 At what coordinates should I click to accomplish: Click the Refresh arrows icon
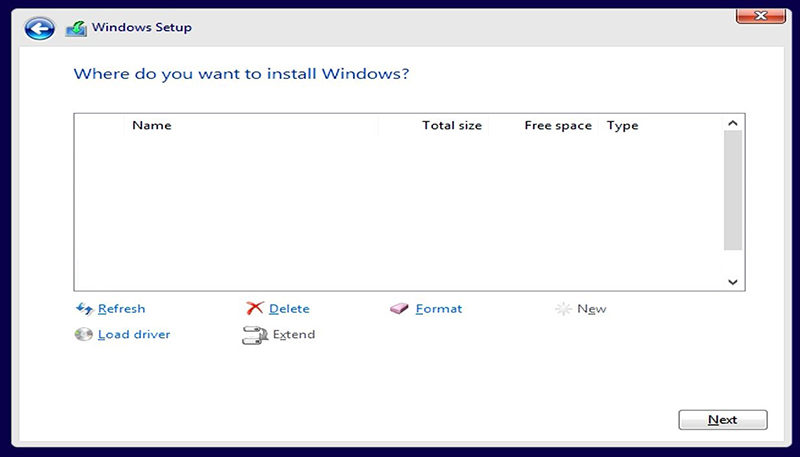click(x=84, y=309)
